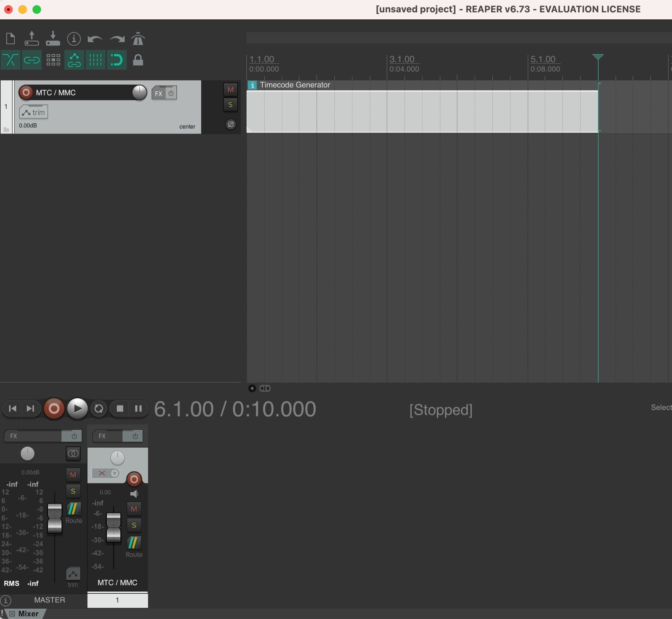The height and width of the screenshot is (619, 672).
Task: Click ruler at measure 3.1.00
Action: click(402, 59)
